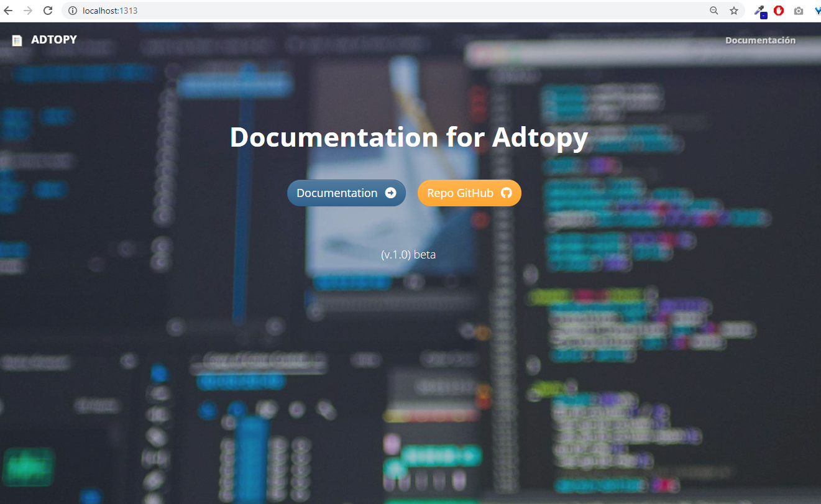Click the blue Documentation button

coord(346,193)
